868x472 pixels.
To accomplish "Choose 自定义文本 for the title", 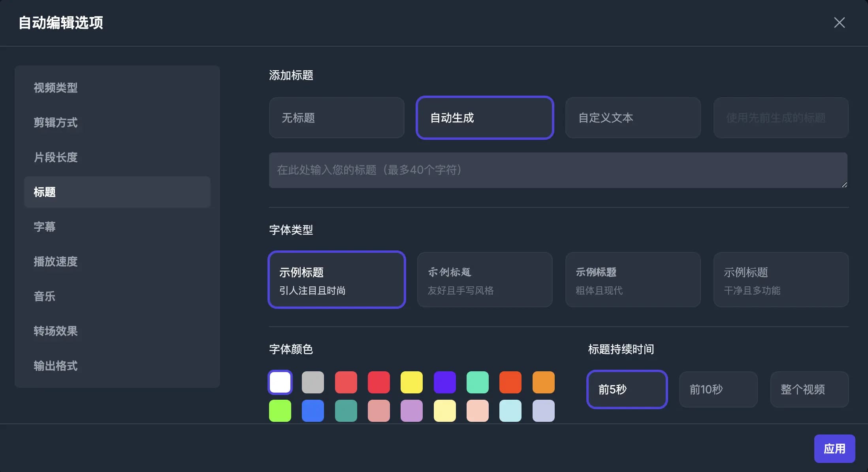I will tap(633, 118).
